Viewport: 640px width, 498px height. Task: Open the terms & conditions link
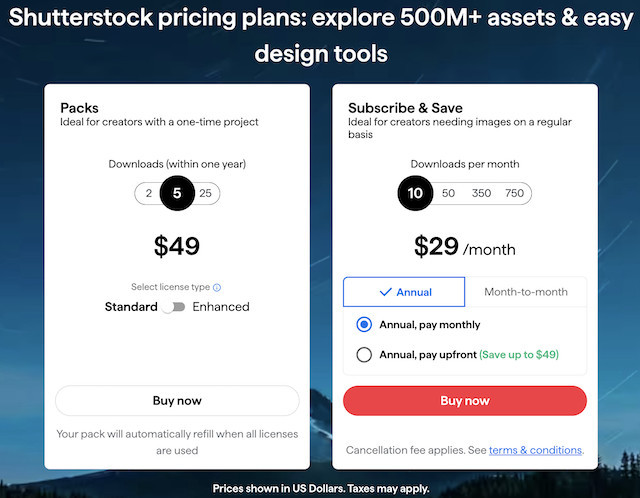point(535,450)
